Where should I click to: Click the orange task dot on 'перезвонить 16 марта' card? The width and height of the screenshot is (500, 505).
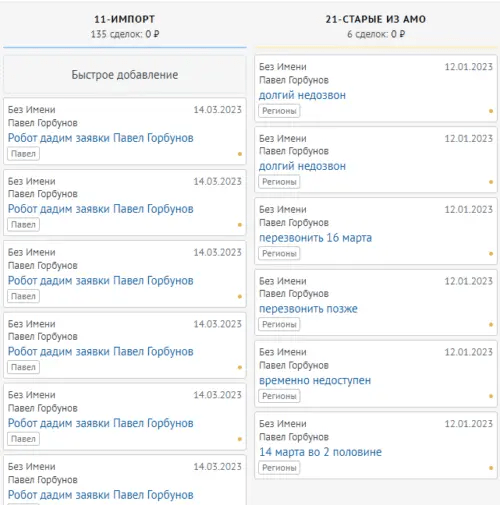click(491, 254)
